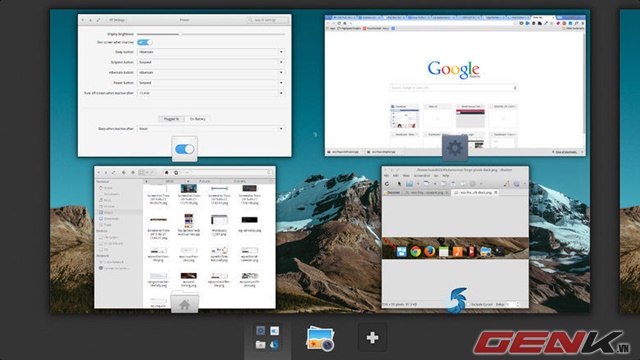Open the Photos app icon in the dock

[320, 338]
